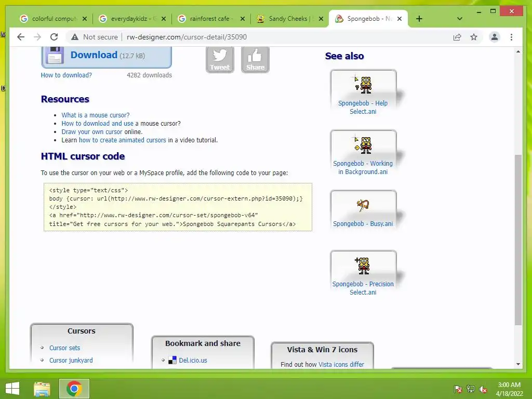The height and width of the screenshot is (399, 532).
Task: Open the Cursor junkyard link
Action: (71, 361)
